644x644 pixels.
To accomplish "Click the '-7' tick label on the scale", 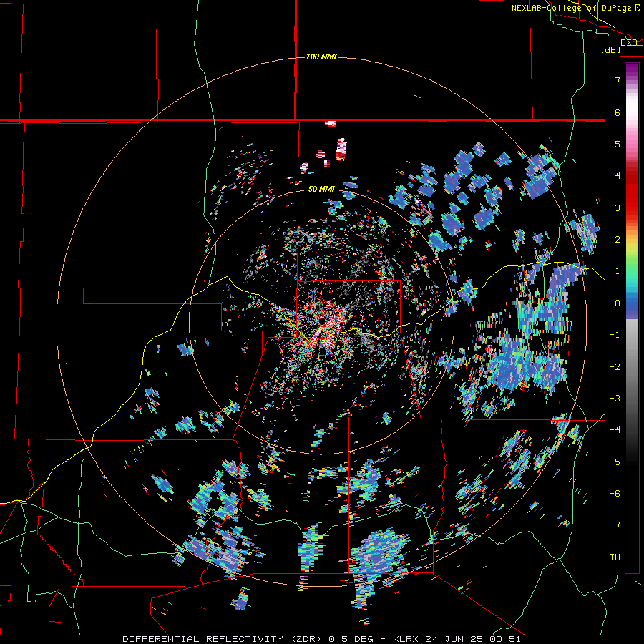I will coord(615,525).
